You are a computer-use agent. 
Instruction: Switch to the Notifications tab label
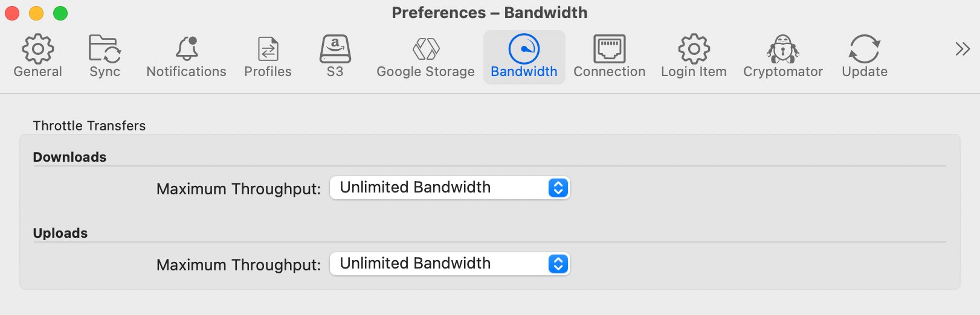[187, 71]
